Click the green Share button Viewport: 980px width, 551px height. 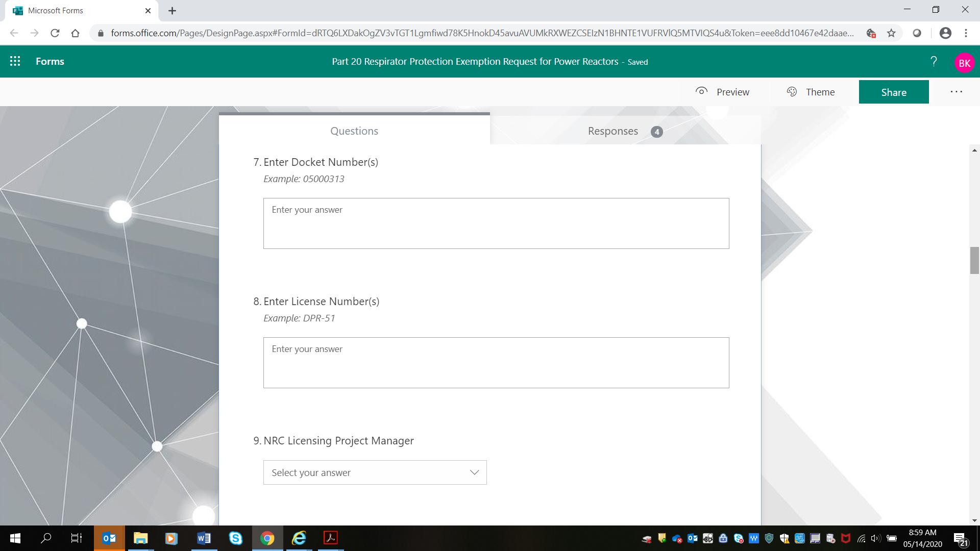tap(894, 92)
